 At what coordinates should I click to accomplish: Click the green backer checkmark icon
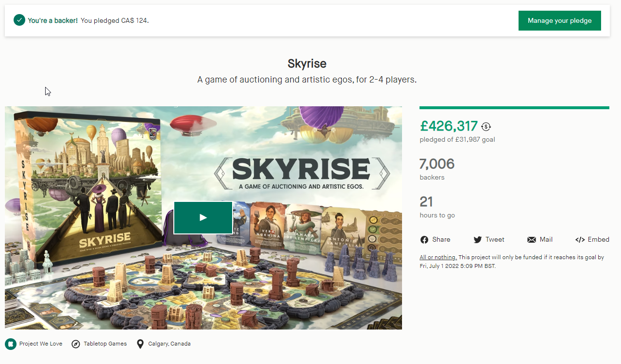tap(19, 20)
